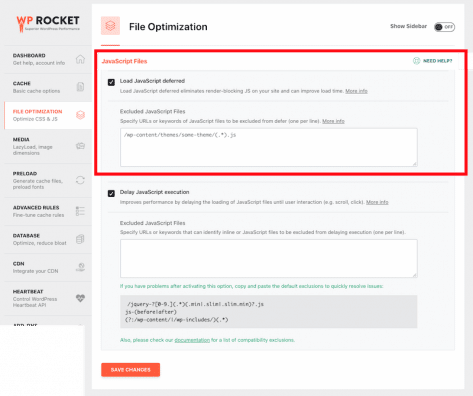Click into the defer Excluded JavaScript Files textarea
The image size is (473, 396).
269,147
